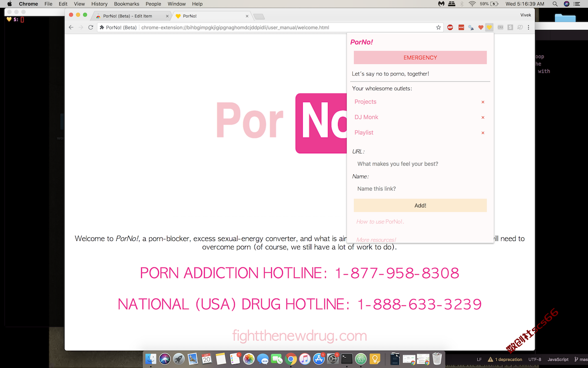Click the Add! button
The width and height of the screenshot is (588, 368).
[x=420, y=206]
